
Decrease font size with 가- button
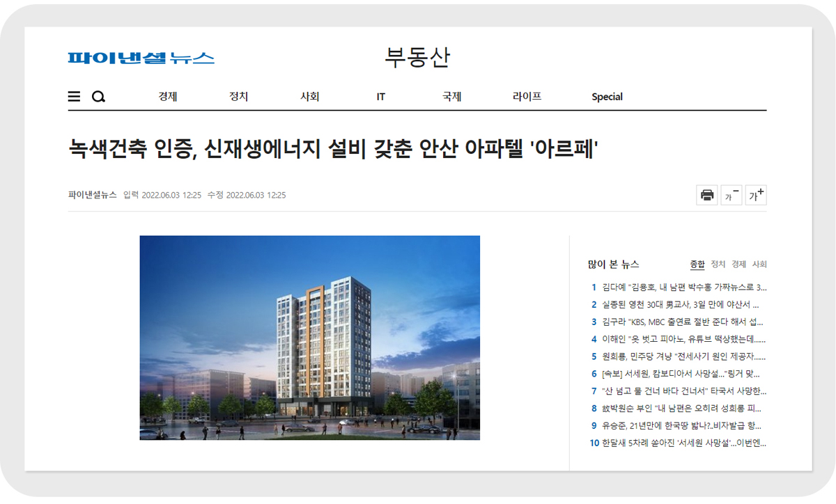[x=731, y=195]
